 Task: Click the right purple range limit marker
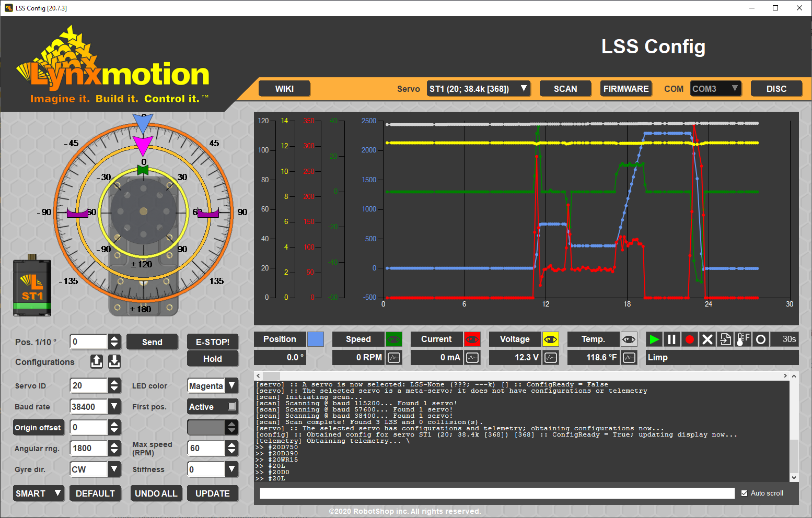208,213
